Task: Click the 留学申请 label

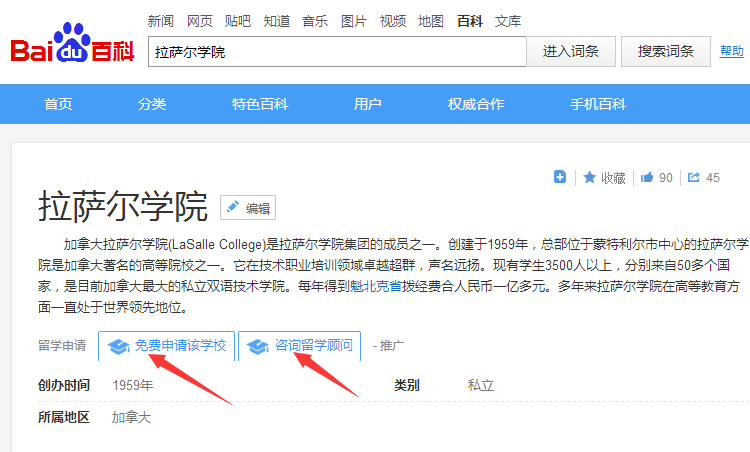Action: (x=62, y=345)
